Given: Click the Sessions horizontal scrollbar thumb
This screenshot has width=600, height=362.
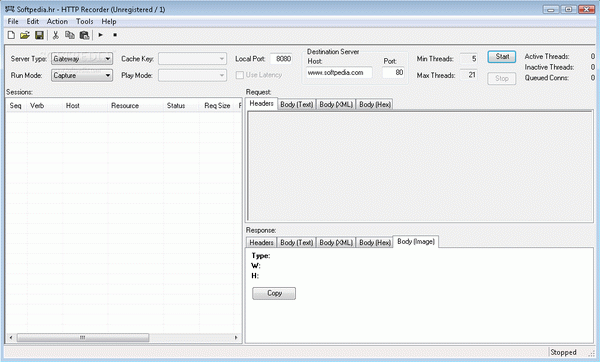Looking at the screenshot, I should (83, 338).
